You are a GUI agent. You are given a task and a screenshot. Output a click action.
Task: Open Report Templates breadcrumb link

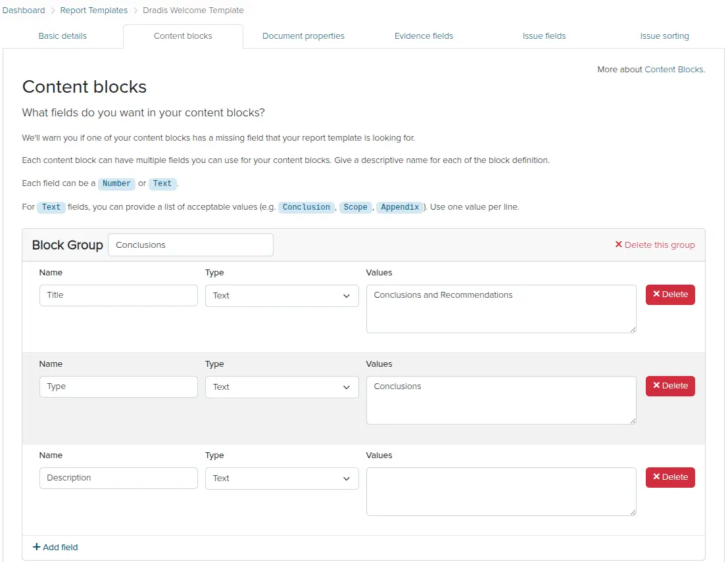click(94, 11)
